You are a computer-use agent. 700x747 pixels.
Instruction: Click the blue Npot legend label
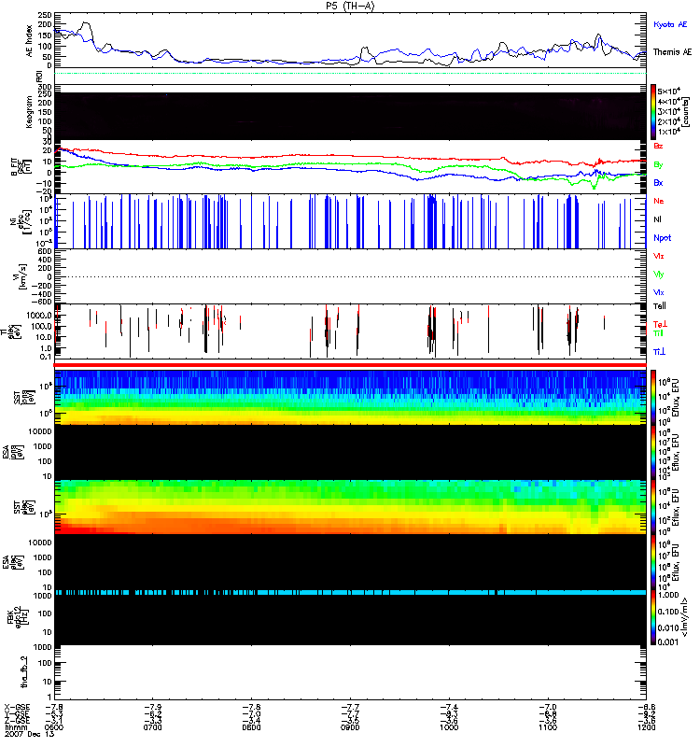[662, 237]
